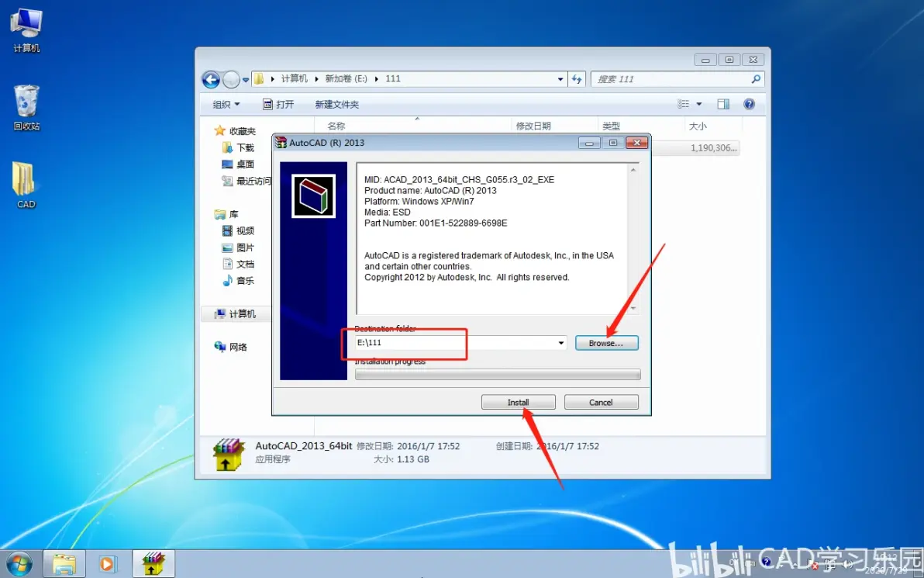924x578 pixels.
Task: Click 打开 in the Explorer toolbar
Action: pos(278,105)
